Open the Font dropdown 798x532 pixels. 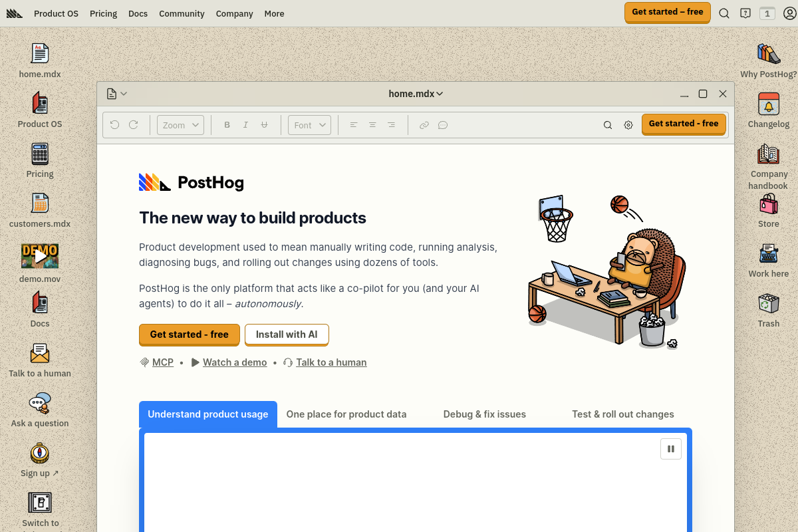pyautogui.click(x=309, y=125)
